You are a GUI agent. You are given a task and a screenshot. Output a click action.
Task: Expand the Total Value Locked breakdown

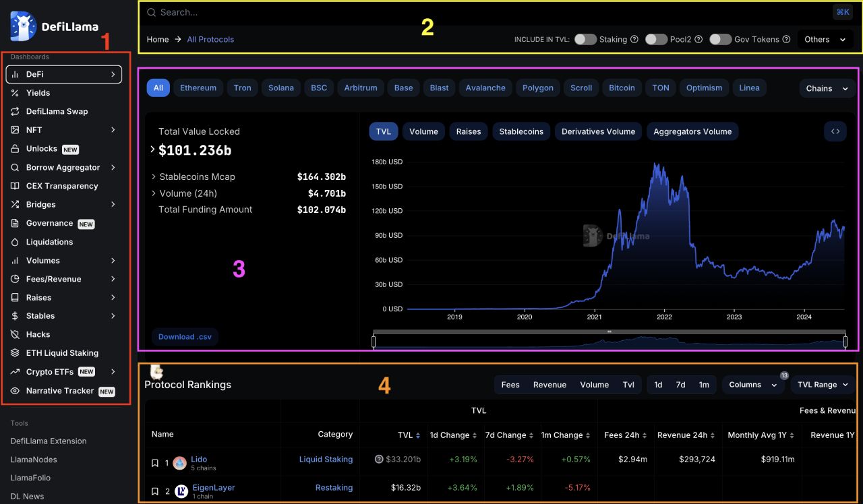coord(153,150)
